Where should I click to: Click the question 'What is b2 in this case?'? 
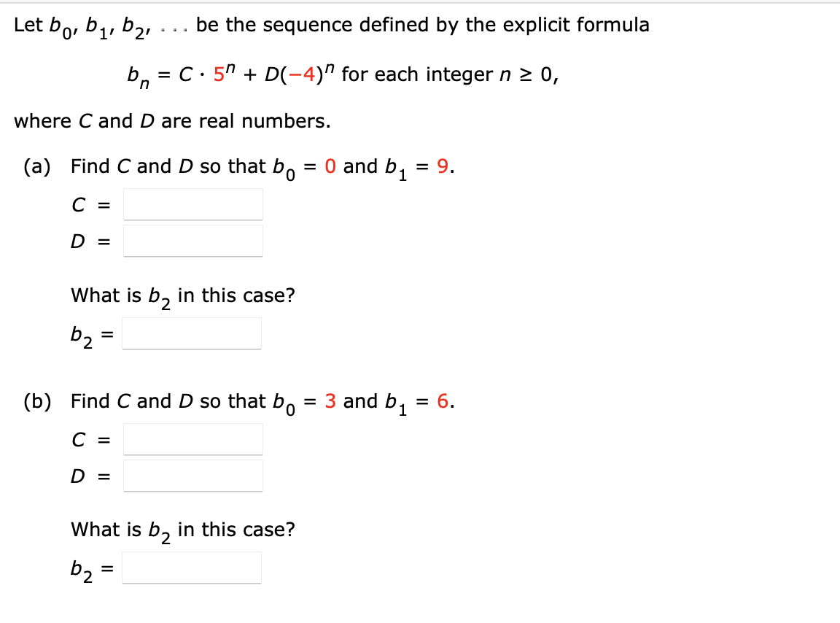[182, 295]
